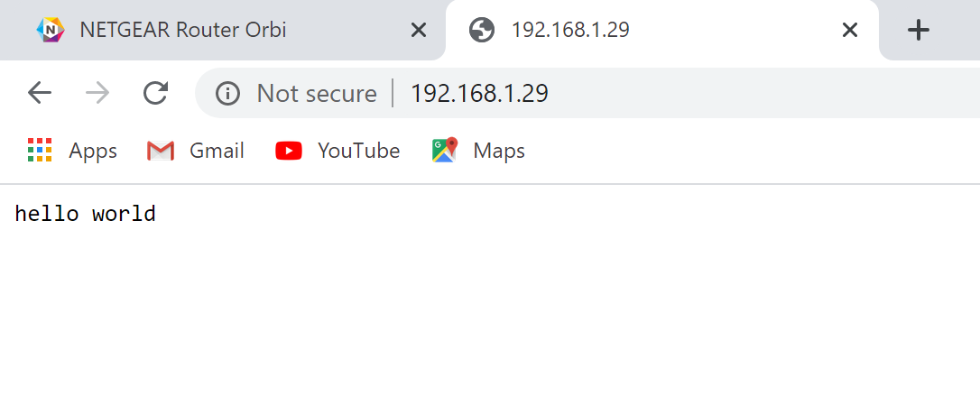Go back to the previous page
980x396 pixels.
click(40, 93)
